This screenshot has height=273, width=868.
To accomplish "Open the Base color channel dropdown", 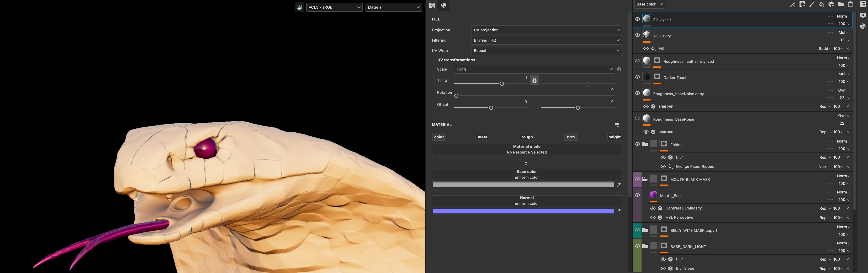I will (649, 4).
